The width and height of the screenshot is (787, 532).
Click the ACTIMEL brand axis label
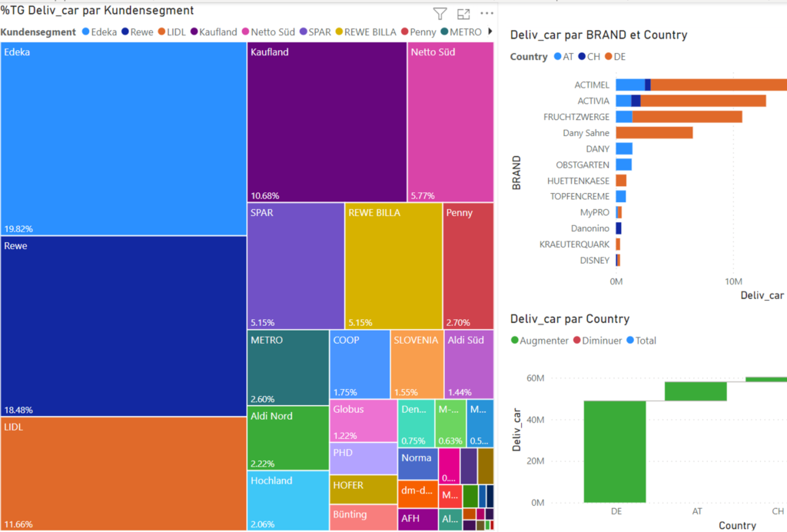(x=592, y=85)
